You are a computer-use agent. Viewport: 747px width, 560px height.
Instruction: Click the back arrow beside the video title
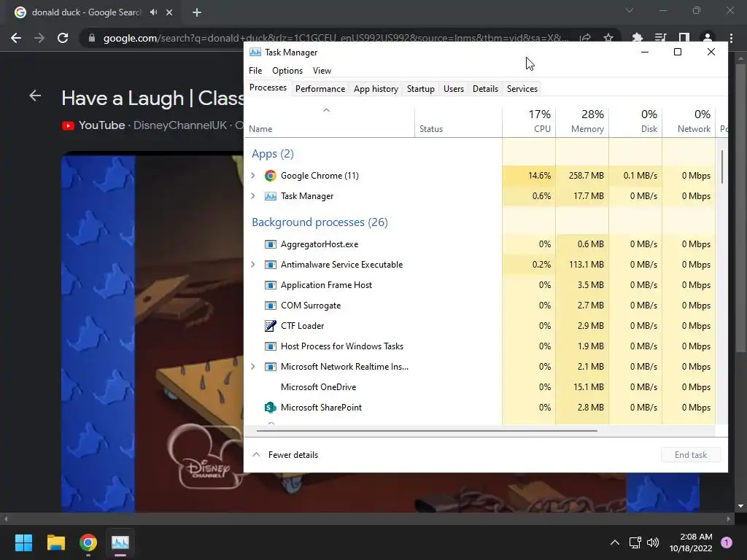click(35, 96)
